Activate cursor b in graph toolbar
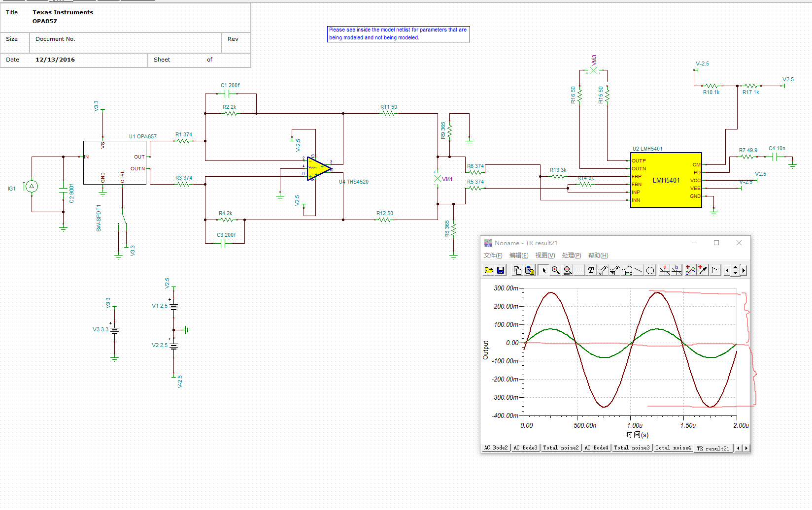Screen dimensions: 812x510 pyautogui.click(x=677, y=270)
